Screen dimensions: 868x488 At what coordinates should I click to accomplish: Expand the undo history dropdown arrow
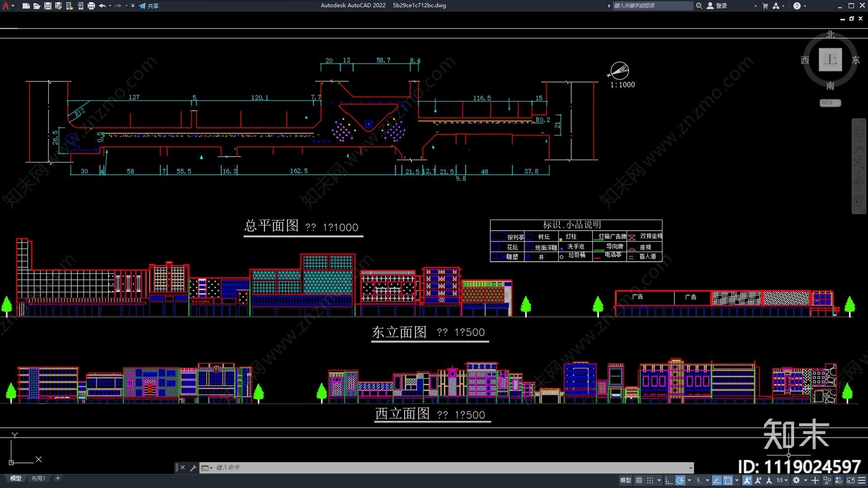(x=110, y=5)
